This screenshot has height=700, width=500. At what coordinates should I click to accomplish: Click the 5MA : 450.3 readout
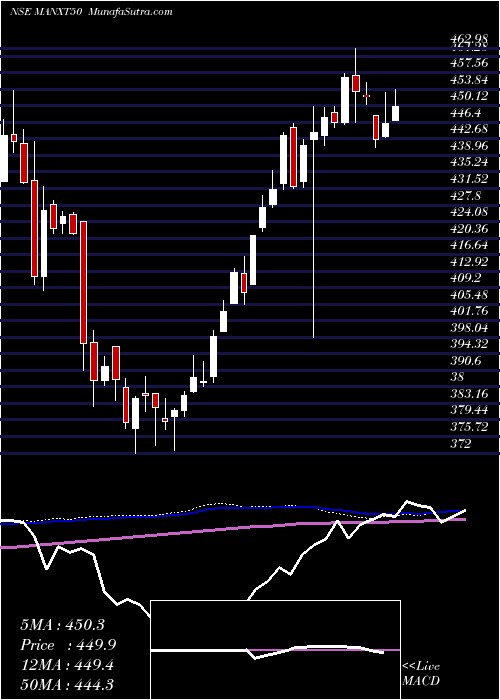point(62,625)
